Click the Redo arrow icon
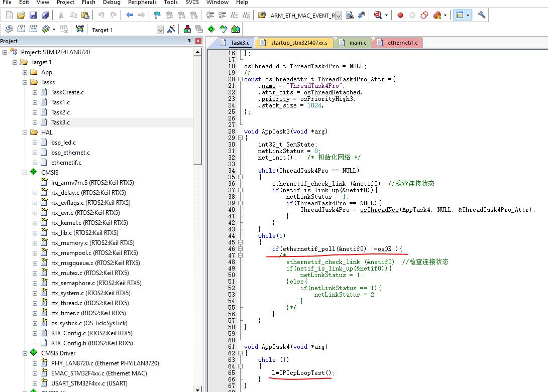Image resolution: width=548 pixels, height=392 pixels. point(114,15)
